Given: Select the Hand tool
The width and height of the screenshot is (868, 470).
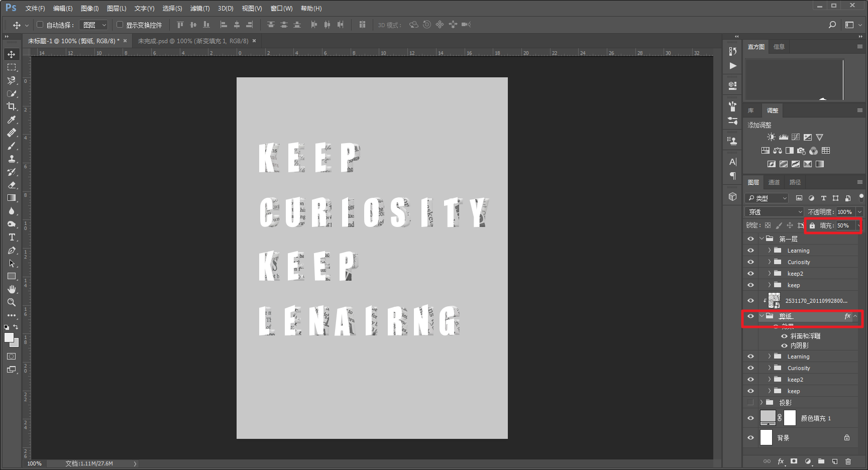Looking at the screenshot, I should (12, 289).
